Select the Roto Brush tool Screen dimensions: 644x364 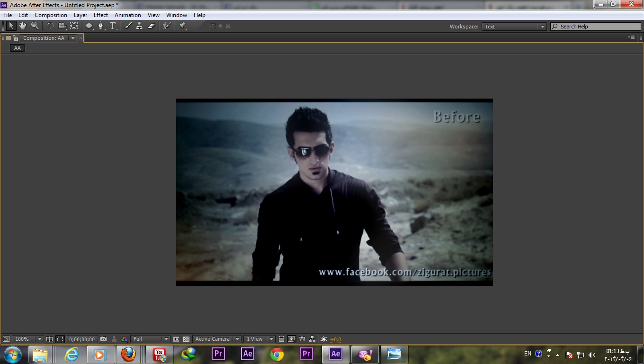coord(167,26)
